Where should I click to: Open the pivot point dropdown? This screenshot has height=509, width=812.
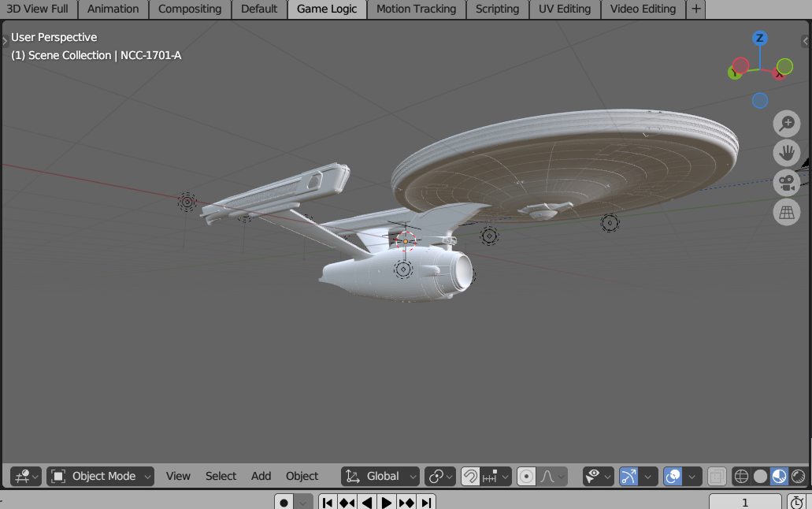pos(440,476)
